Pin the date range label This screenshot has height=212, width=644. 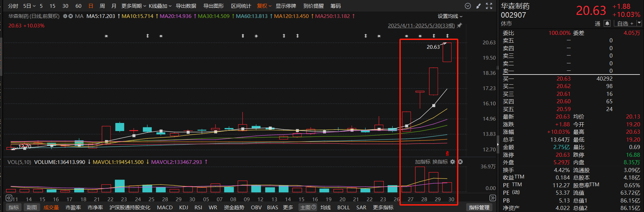459,26
